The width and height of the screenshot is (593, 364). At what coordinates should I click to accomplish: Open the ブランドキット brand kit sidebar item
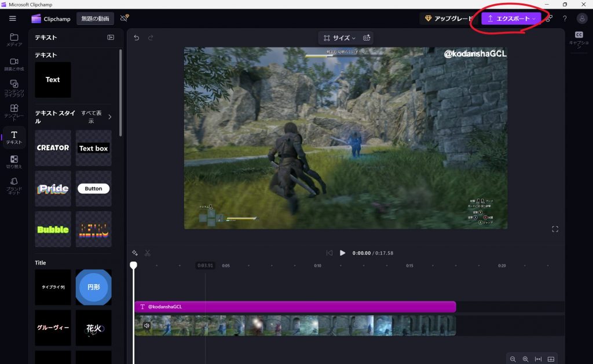pyautogui.click(x=14, y=186)
